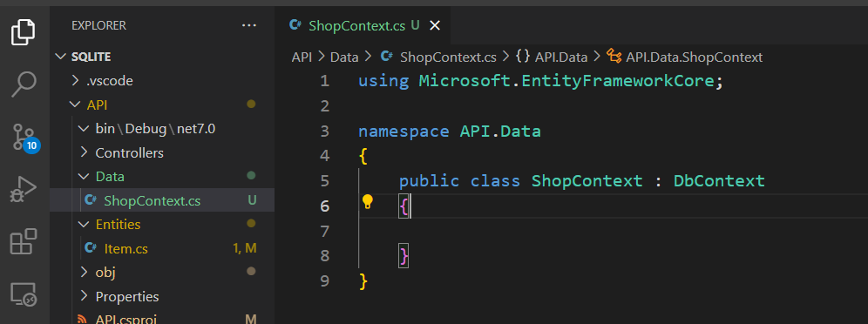Viewport: 868px width, 324px height.
Task: Click the DbContext type in code
Action: point(719,181)
